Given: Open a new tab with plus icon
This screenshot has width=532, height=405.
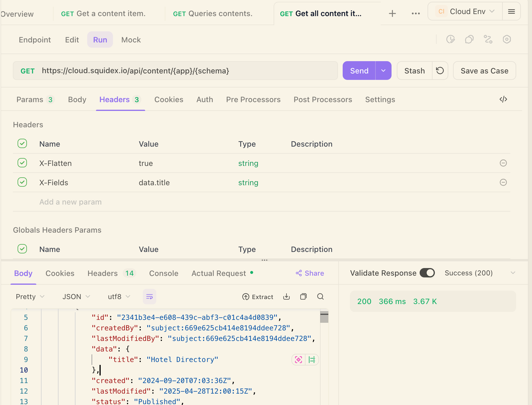Looking at the screenshot, I should [392, 13].
